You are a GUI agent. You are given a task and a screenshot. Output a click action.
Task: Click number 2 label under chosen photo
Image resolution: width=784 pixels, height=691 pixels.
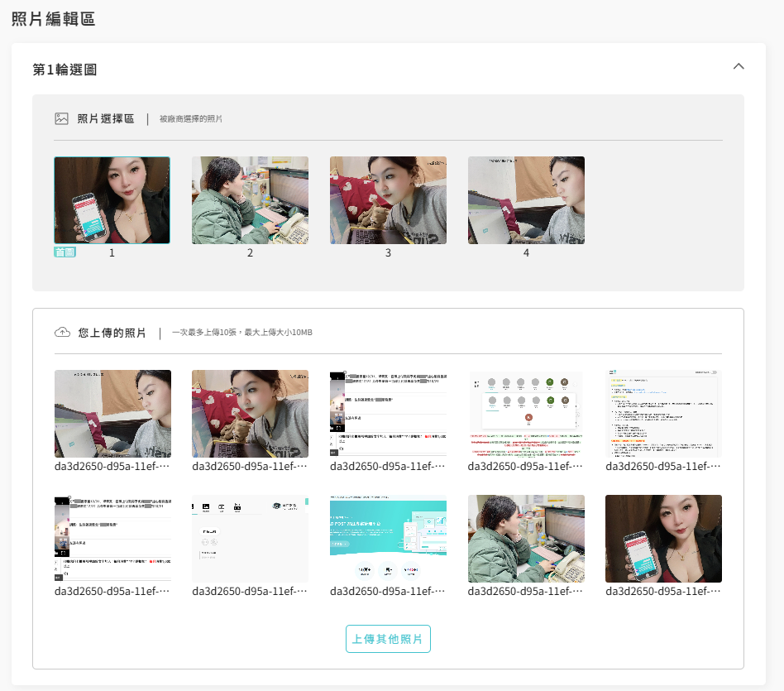point(250,252)
